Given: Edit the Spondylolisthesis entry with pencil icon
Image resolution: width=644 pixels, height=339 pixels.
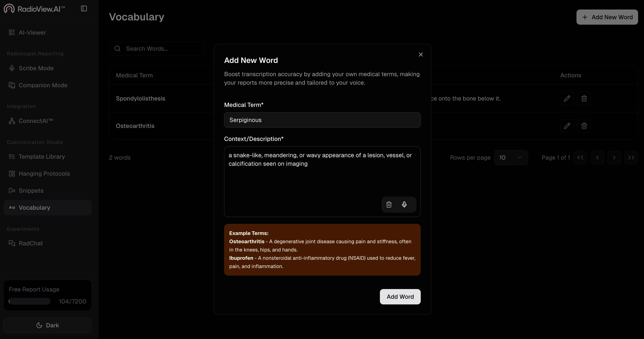Looking at the screenshot, I should pyautogui.click(x=567, y=99).
